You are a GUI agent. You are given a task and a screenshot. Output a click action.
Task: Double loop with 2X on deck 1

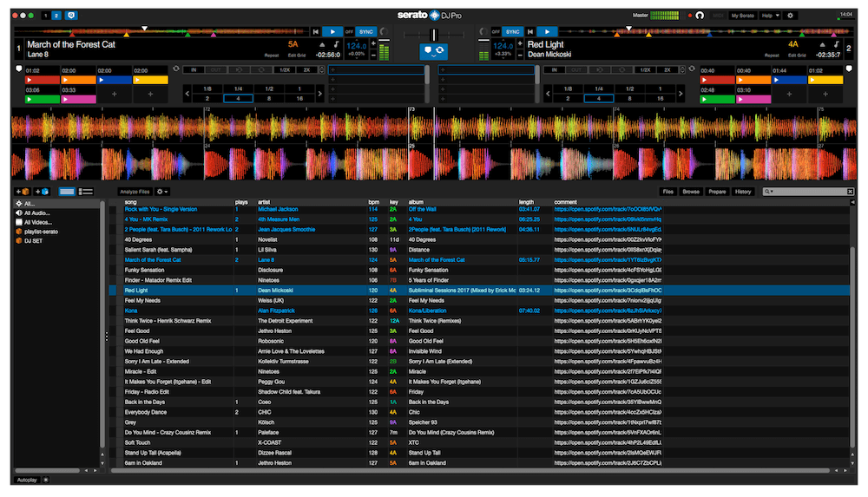pyautogui.click(x=306, y=69)
